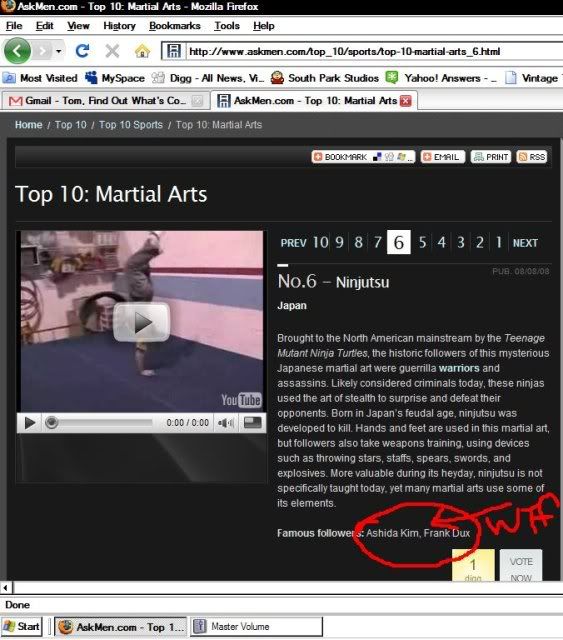Jump to ranking number 8
This screenshot has width=563, height=640.
358,242
